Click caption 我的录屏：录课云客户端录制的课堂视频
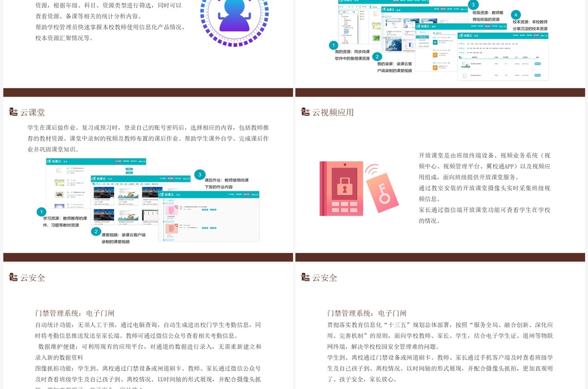Screen dimensions: 588x389 [395, 67]
